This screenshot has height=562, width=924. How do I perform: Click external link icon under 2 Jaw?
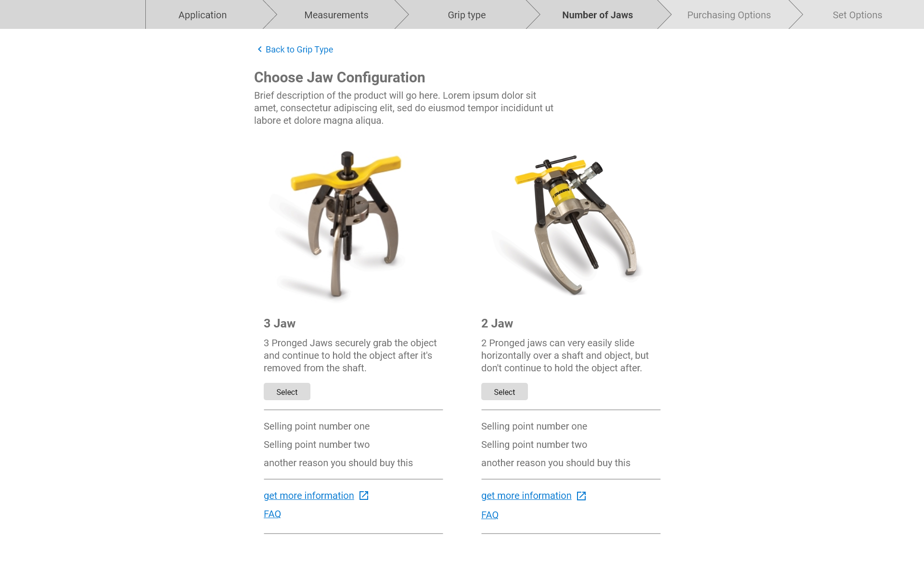(581, 496)
